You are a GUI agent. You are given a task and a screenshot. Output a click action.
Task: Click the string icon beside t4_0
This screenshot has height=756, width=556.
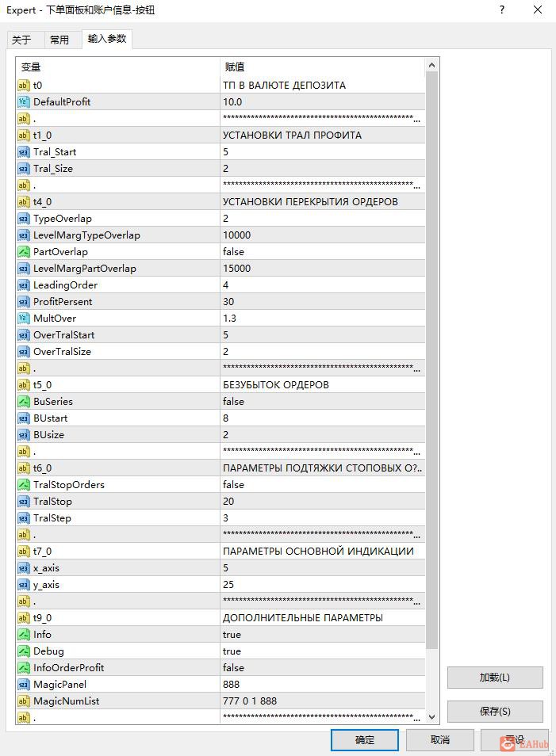pos(23,201)
